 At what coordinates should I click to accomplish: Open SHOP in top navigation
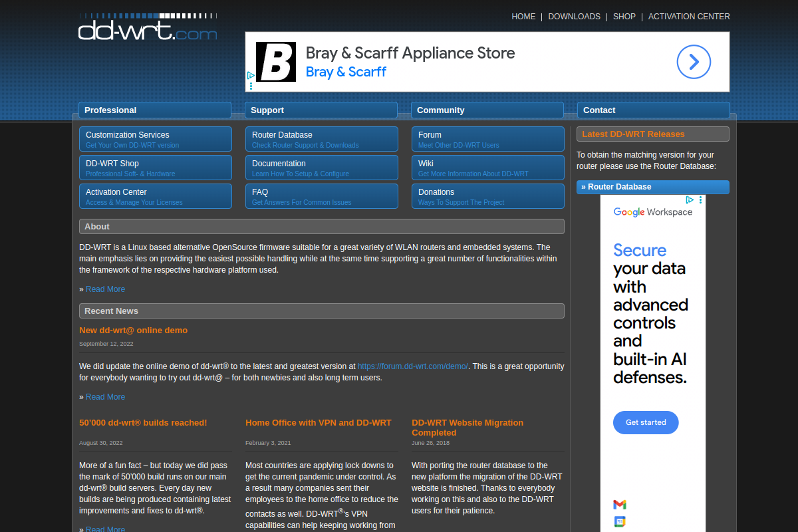[x=624, y=17]
